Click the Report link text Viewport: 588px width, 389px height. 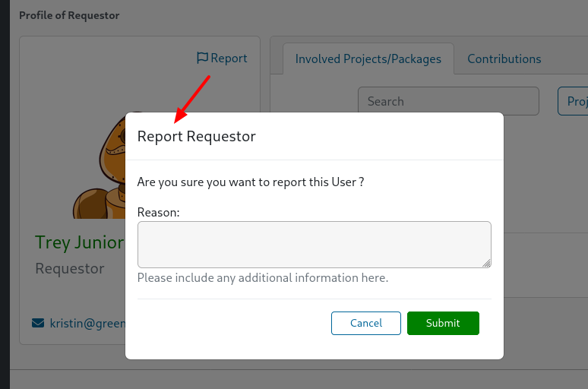(229, 58)
